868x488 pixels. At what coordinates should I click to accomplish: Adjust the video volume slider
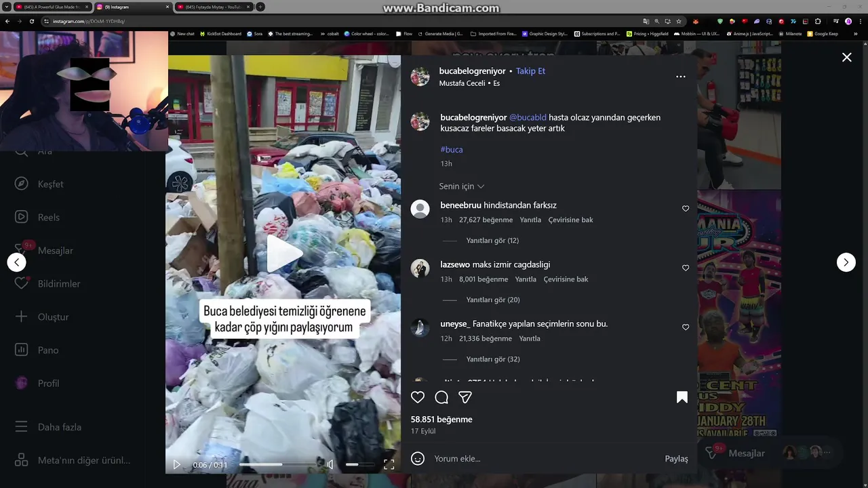[360, 464]
